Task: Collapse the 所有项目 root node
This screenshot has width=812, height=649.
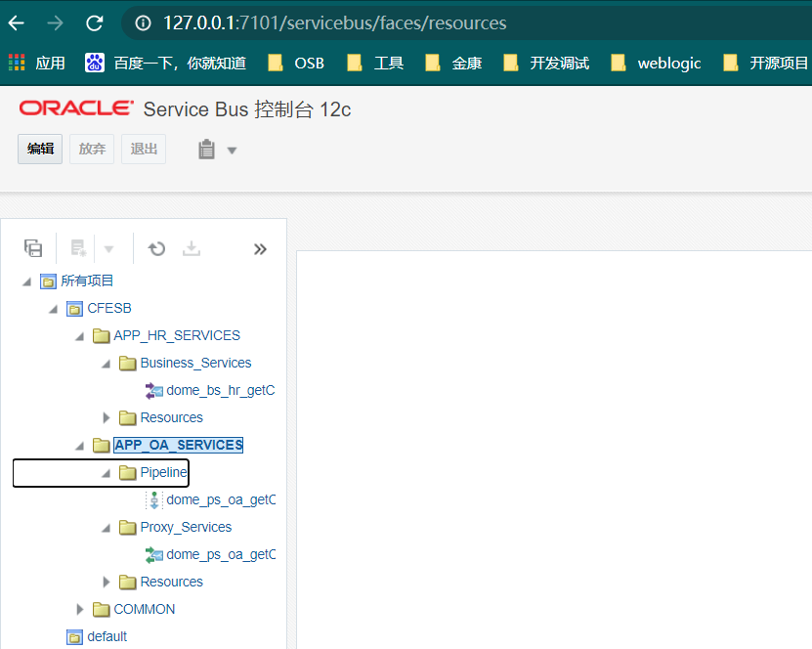Action: tap(27, 281)
